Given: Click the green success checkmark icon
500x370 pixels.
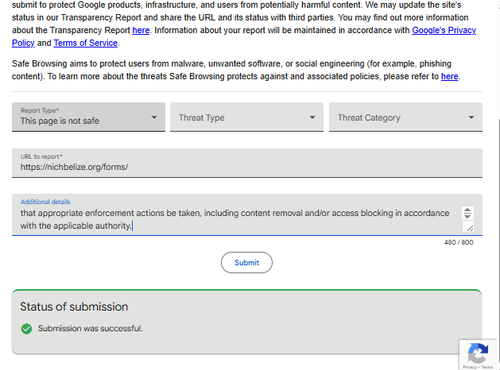Looking at the screenshot, I should (26, 329).
